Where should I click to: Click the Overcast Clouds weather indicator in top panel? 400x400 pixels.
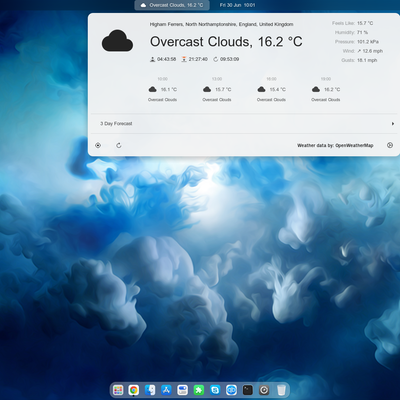(172, 5)
